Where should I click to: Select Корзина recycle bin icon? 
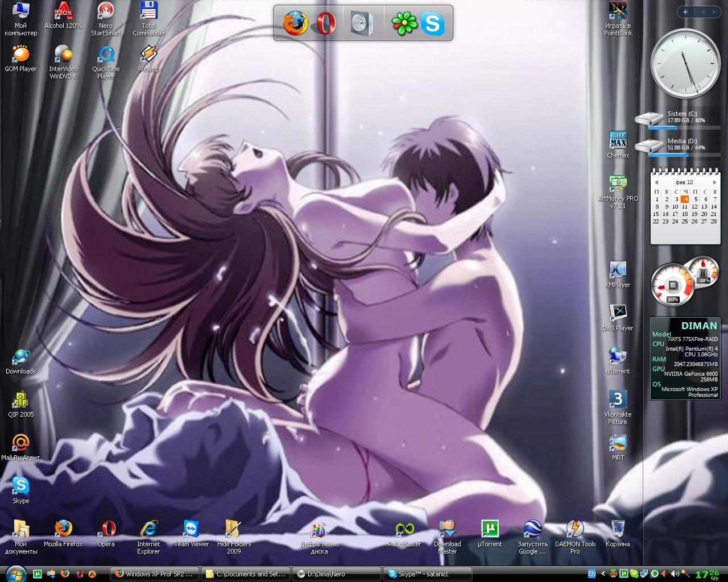click(618, 534)
